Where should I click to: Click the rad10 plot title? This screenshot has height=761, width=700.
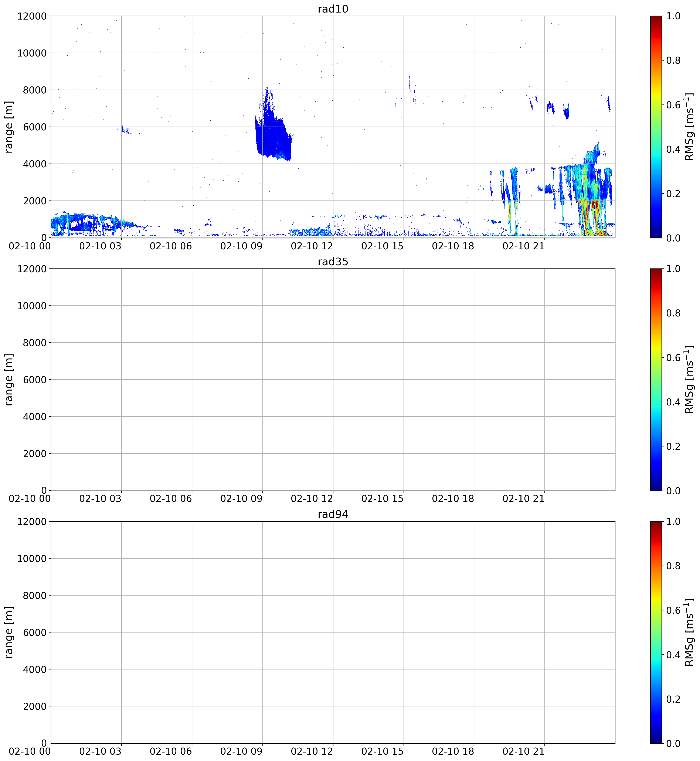(333, 9)
